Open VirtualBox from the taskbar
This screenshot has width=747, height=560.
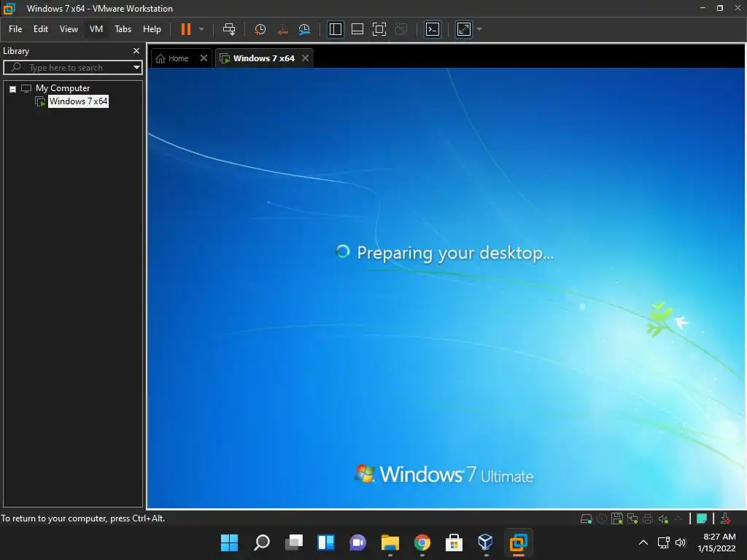(x=485, y=542)
